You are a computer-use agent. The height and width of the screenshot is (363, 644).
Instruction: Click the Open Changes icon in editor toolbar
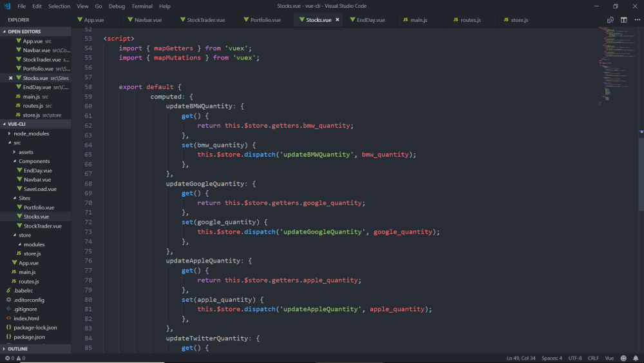pyautogui.click(x=610, y=20)
